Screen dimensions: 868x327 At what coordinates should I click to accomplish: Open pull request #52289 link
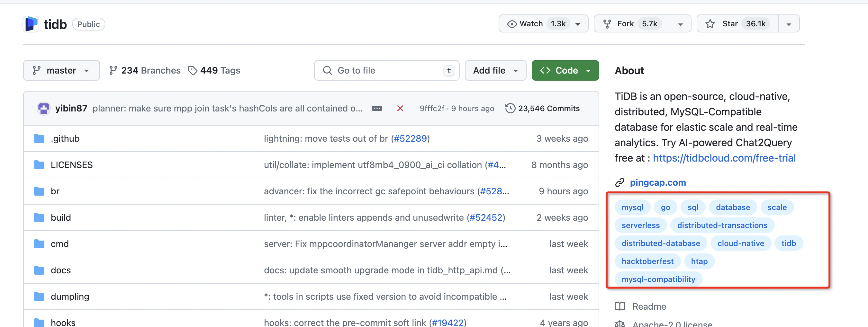point(410,139)
